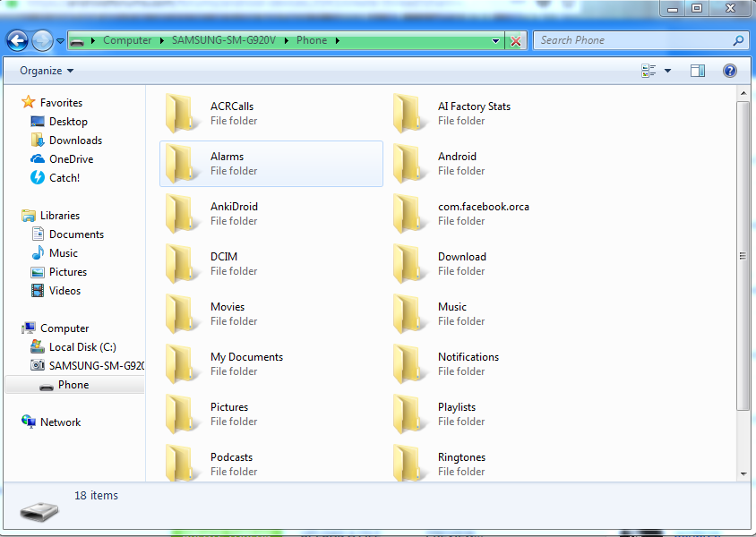
Task: Click the search magnifier icon
Action: click(738, 40)
